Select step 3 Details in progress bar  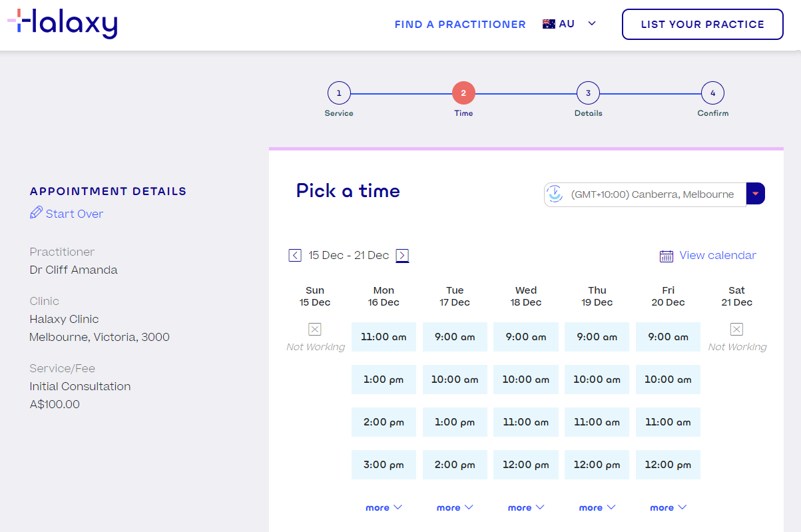588,93
